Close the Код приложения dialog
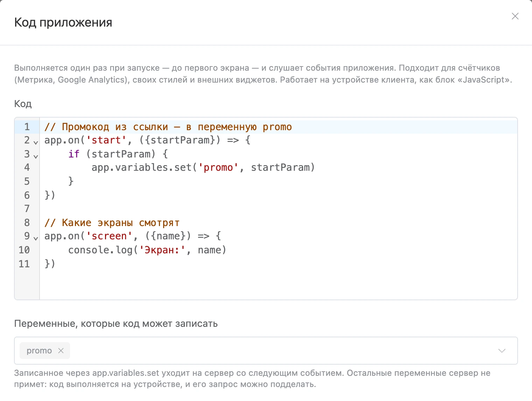 tap(515, 16)
